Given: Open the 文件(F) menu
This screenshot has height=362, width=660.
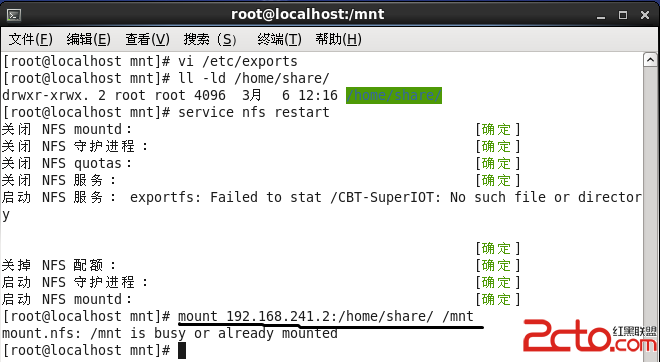Looking at the screenshot, I should (30, 40).
